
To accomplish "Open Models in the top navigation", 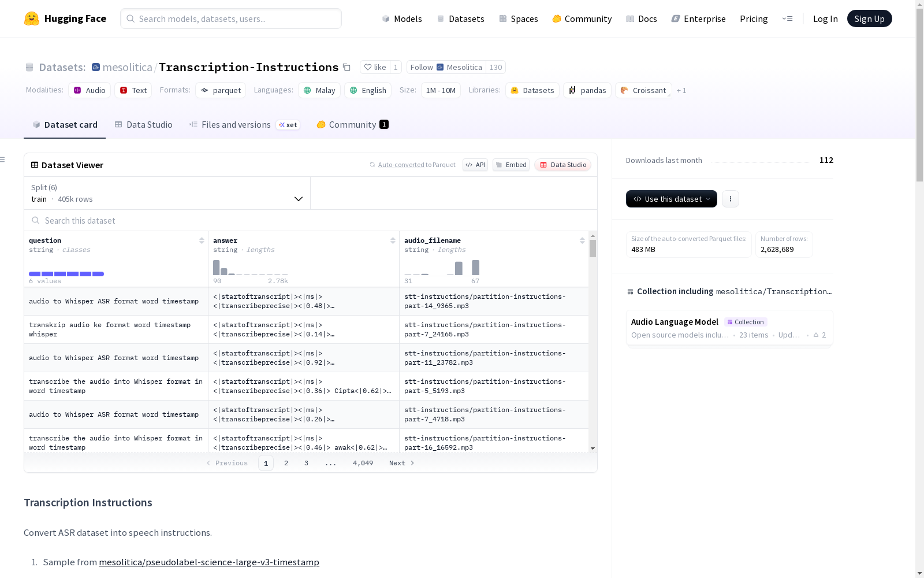I will click(402, 18).
